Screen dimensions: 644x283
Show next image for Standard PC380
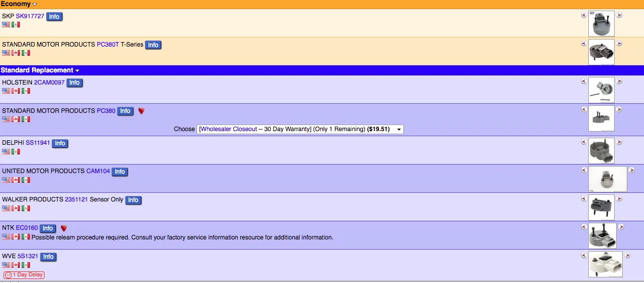619,109
